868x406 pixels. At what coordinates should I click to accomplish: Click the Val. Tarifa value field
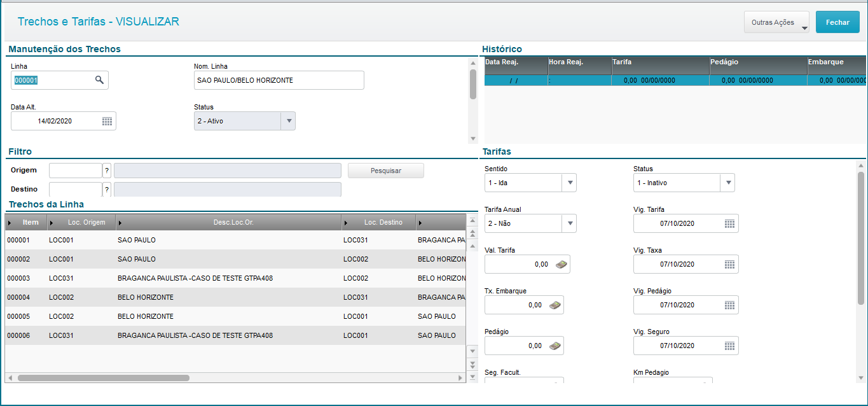point(527,264)
